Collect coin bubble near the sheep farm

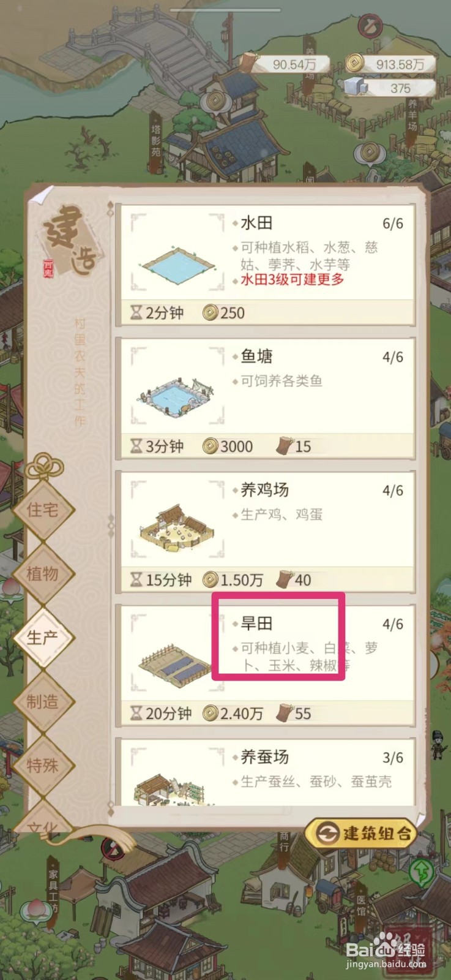[370, 151]
